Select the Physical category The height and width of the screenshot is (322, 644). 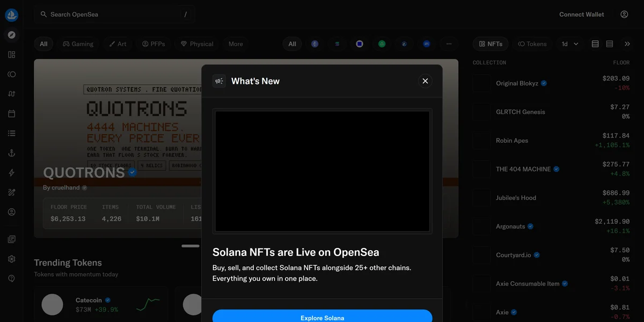point(197,44)
